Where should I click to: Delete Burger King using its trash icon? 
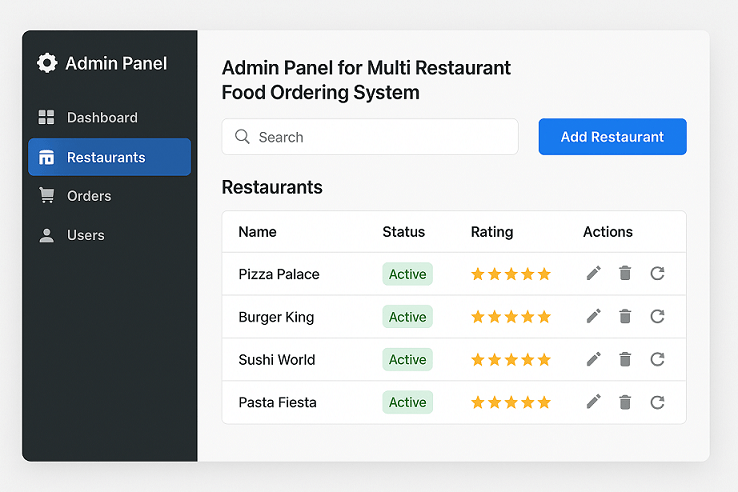(625, 316)
